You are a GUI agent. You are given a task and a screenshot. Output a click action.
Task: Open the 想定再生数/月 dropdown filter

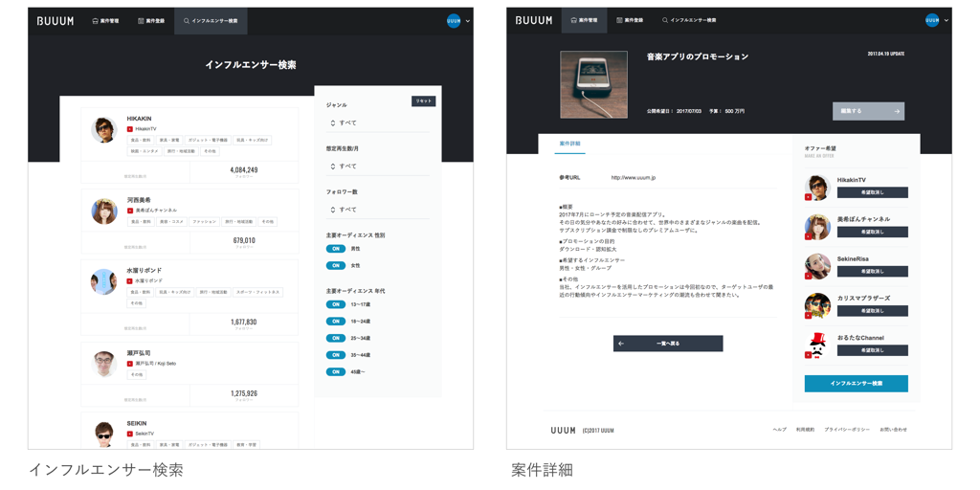377,167
